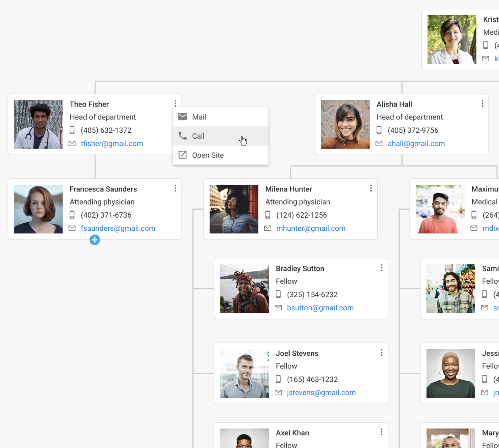The height and width of the screenshot is (448, 499).
Task: Click Francesca Saunders' kebab menu icon
Action: point(175,188)
